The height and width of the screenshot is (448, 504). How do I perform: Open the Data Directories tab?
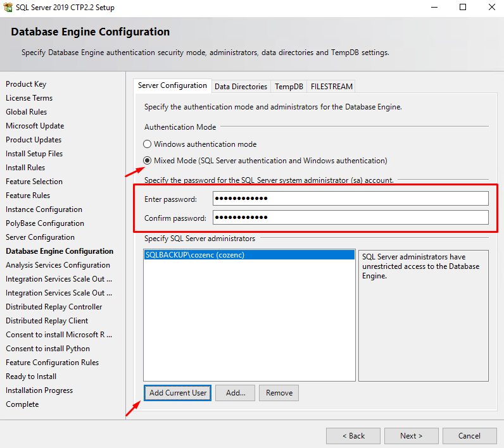pyautogui.click(x=241, y=87)
